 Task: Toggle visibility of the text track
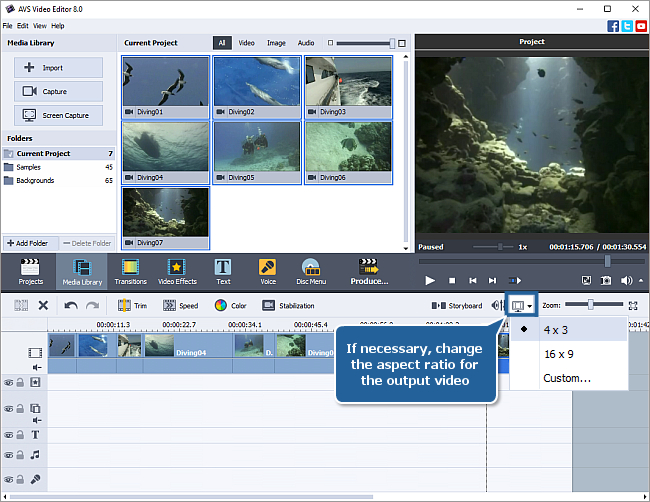[8, 435]
